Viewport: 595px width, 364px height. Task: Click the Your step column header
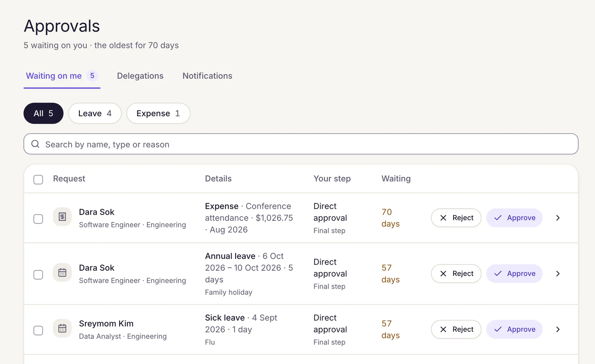pos(332,179)
